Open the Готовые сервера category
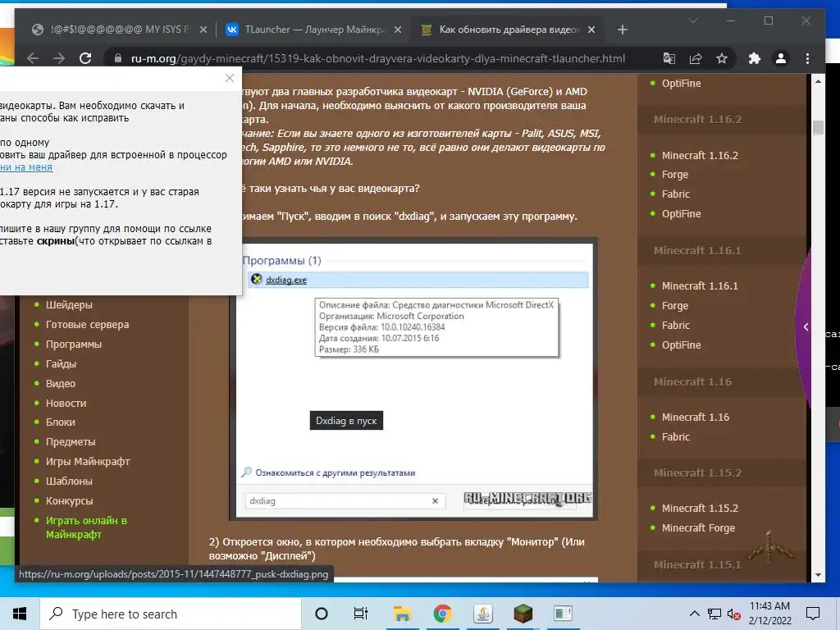This screenshot has width=840, height=630. pyautogui.click(x=87, y=325)
